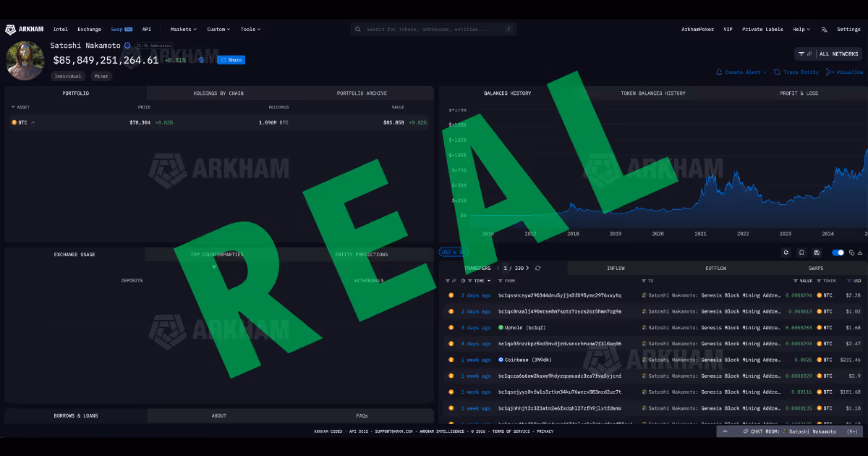
Task: Click the Individual tag
Action: pyautogui.click(x=68, y=76)
